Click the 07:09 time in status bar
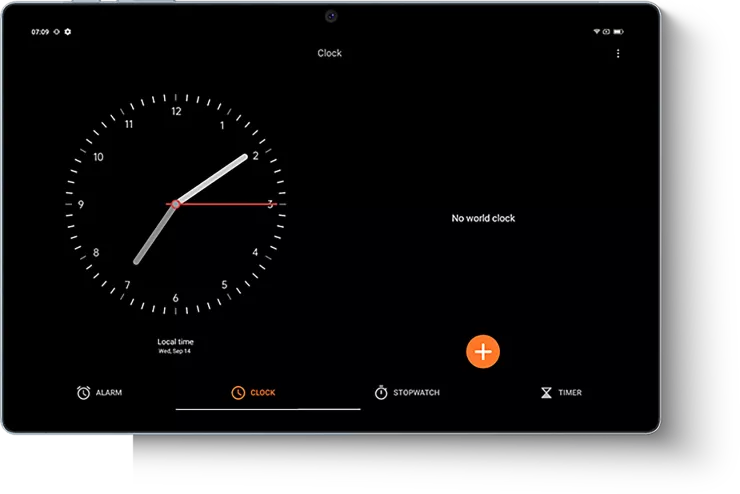This screenshot has width=740, height=494. 40,32
